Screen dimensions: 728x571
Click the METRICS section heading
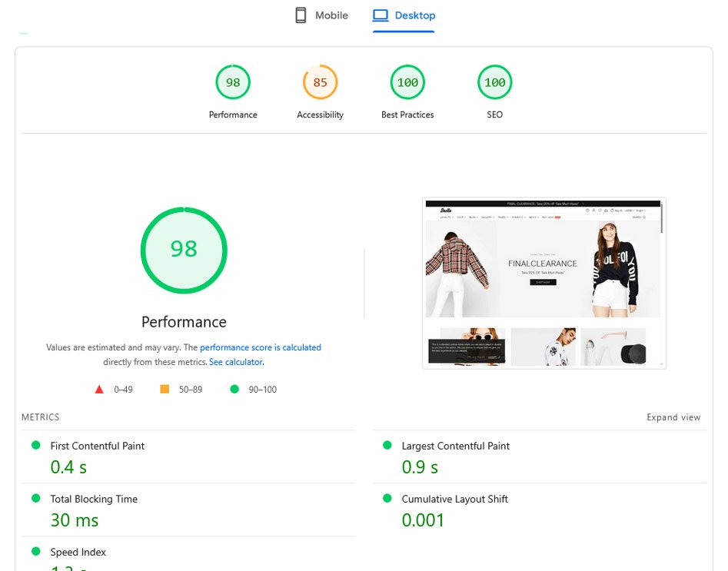[41, 417]
